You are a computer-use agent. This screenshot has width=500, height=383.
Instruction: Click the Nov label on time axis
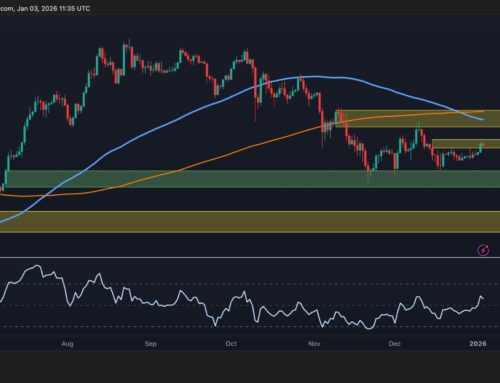pyautogui.click(x=314, y=343)
